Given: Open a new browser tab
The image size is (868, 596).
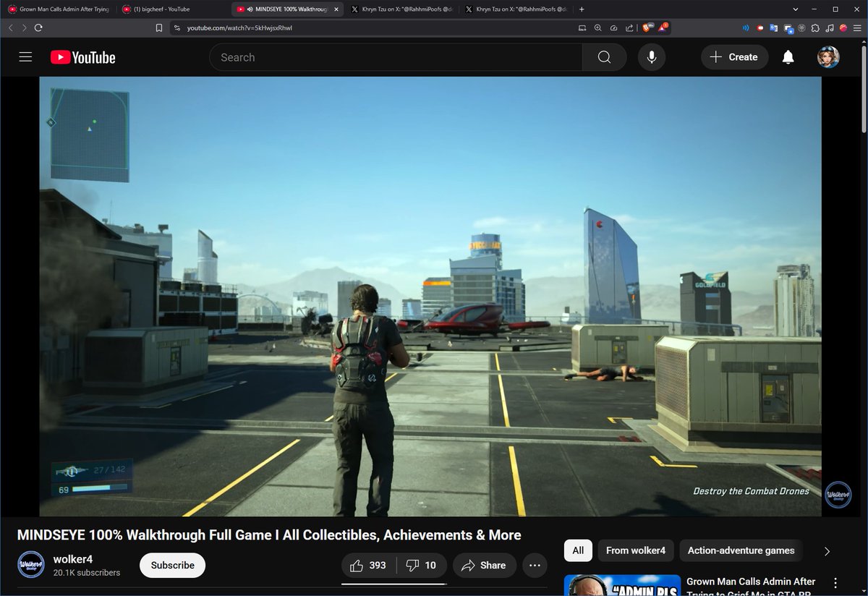Looking at the screenshot, I should pyautogui.click(x=582, y=9).
